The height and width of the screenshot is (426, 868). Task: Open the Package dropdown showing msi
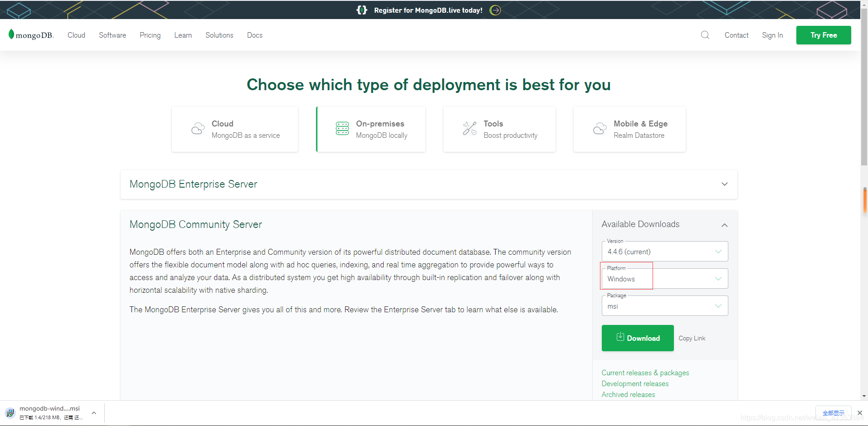coord(665,306)
